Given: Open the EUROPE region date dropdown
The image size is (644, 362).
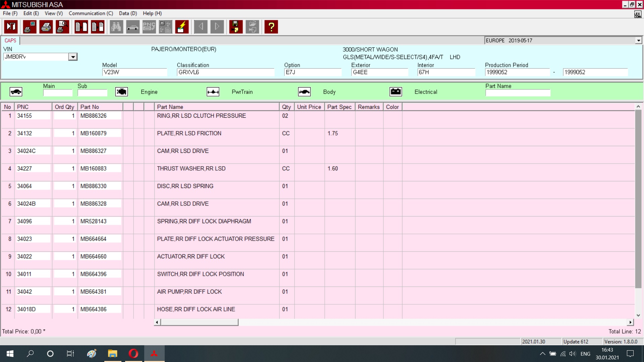Looking at the screenshot, I should click(x=638, y=41).
